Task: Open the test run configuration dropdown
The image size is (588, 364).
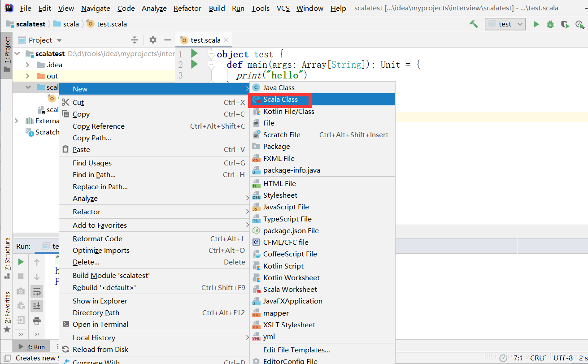Action: (x=505, y=24)
